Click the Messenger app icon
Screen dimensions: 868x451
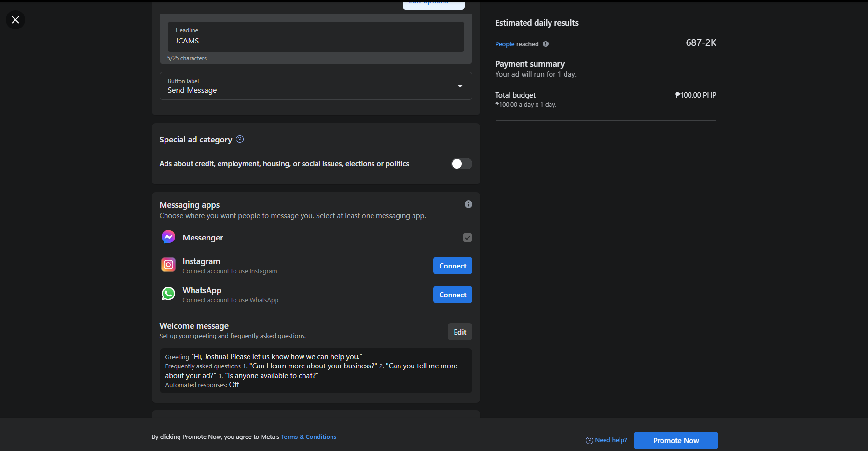click(168, 237)
